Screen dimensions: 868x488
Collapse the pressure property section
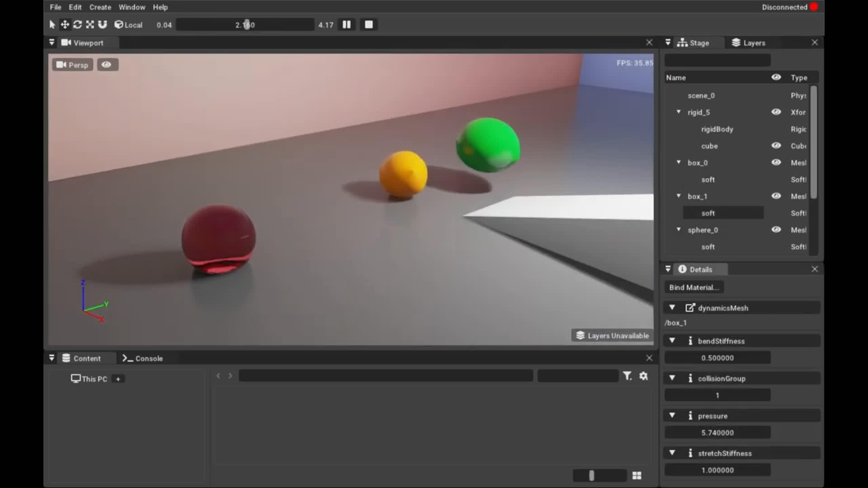click(673, 416)
